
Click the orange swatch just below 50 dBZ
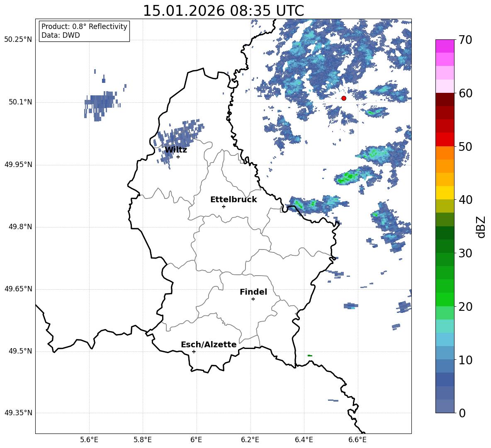point(445,153)
